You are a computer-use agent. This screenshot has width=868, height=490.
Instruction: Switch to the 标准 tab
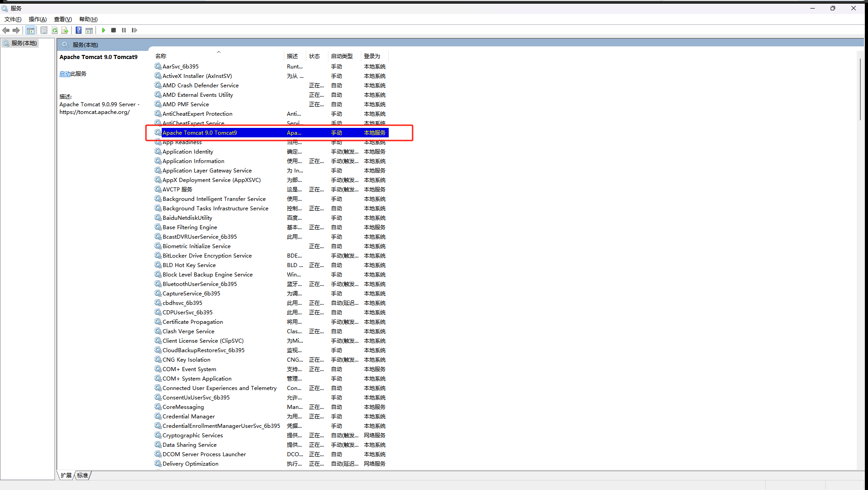pos(83,476)
